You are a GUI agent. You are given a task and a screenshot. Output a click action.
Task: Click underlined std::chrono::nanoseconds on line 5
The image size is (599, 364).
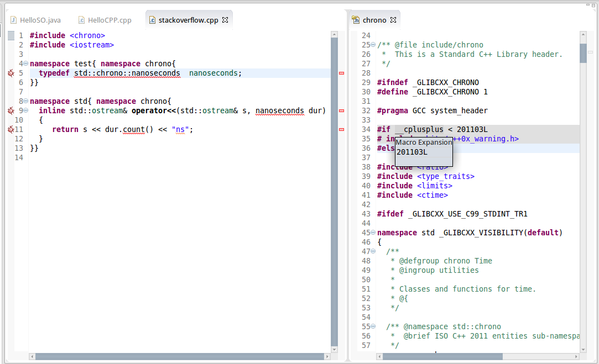pos(127,73)
